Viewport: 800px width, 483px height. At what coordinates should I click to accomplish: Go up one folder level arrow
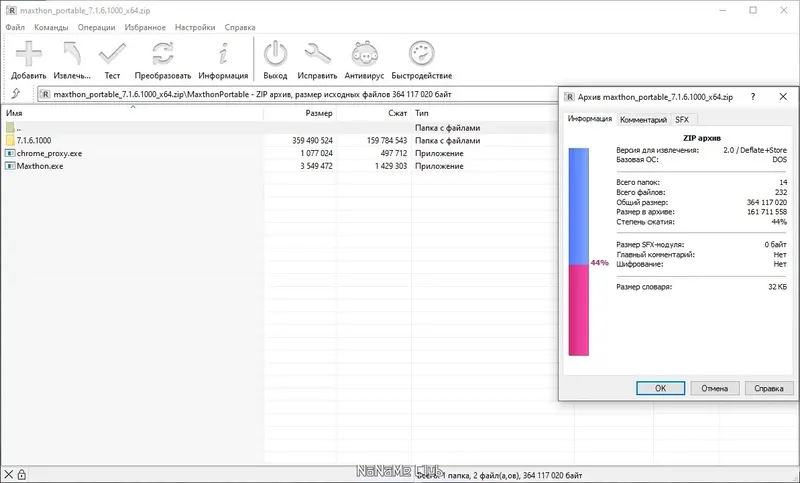16,94
